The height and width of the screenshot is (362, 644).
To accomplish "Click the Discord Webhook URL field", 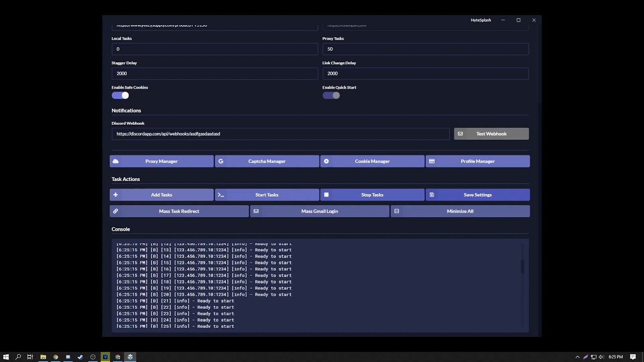I will (280, 134).
